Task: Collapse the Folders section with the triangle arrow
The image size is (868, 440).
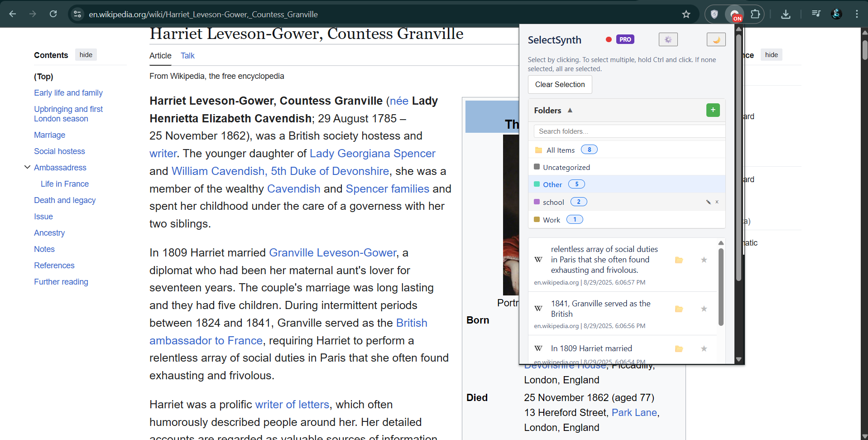Action: click(570, 110)
